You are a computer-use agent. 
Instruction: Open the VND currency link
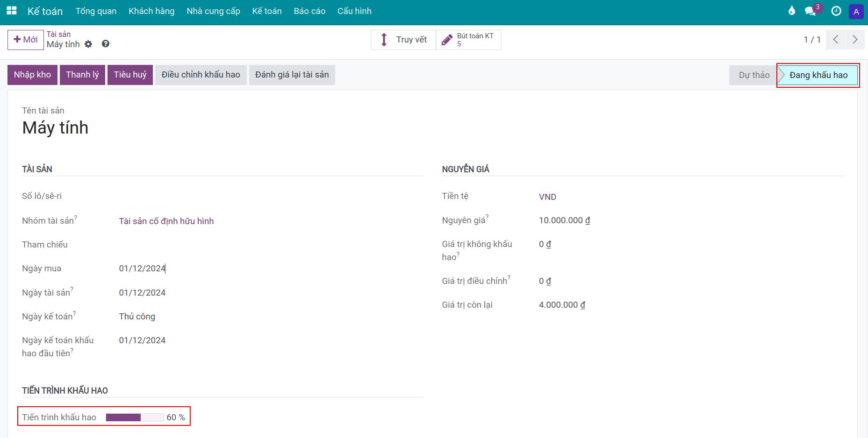coord(547,197)
